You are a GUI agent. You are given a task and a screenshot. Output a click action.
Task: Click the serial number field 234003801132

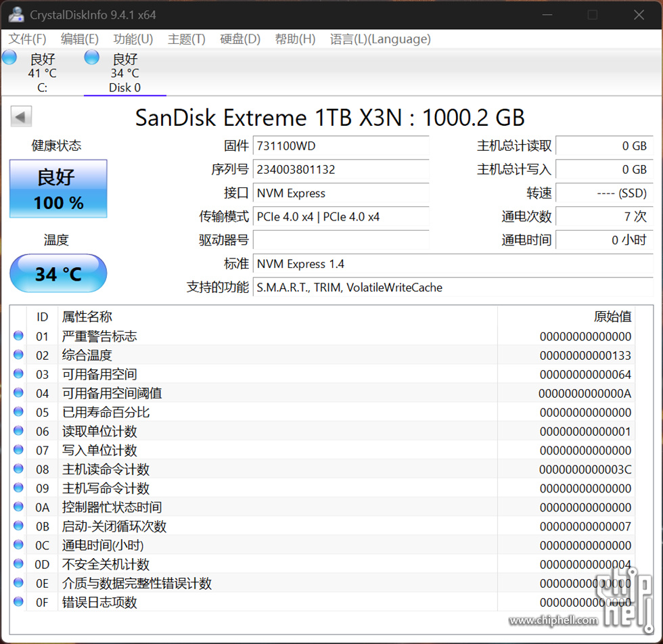pos(341,170)
